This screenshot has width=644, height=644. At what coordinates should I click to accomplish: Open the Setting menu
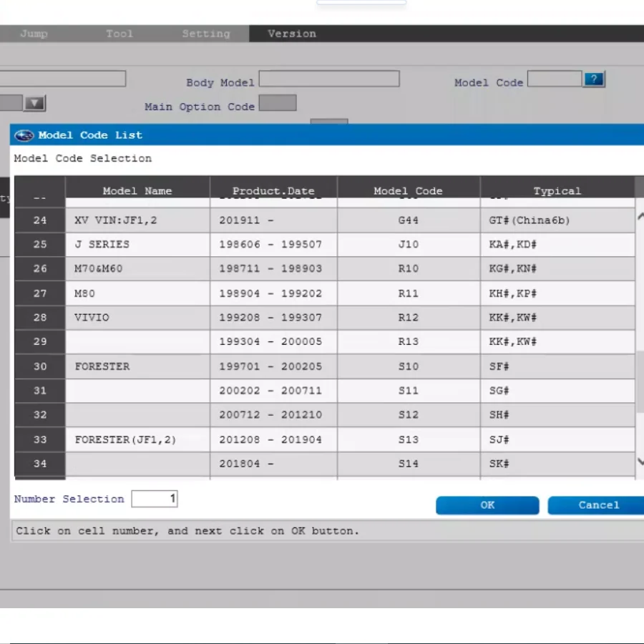(206, 34)
